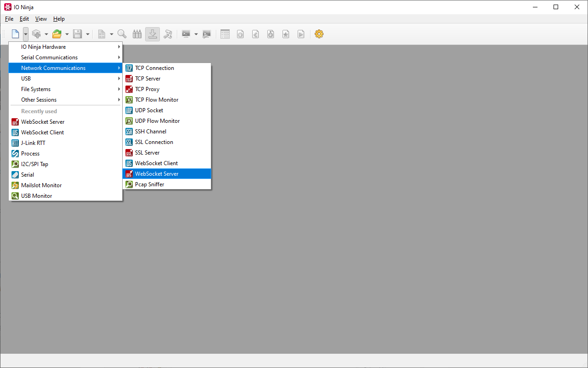Open recently used J-Link RTT
588x368 pixels.
(x=66, y=143)
